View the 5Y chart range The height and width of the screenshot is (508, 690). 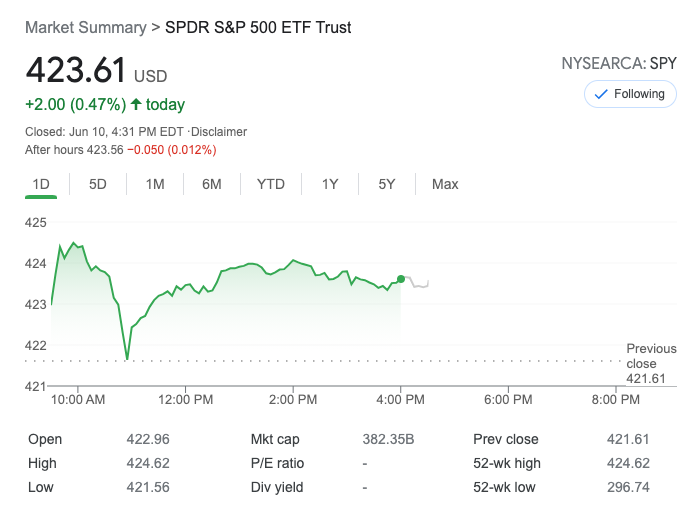coord(387,184)
